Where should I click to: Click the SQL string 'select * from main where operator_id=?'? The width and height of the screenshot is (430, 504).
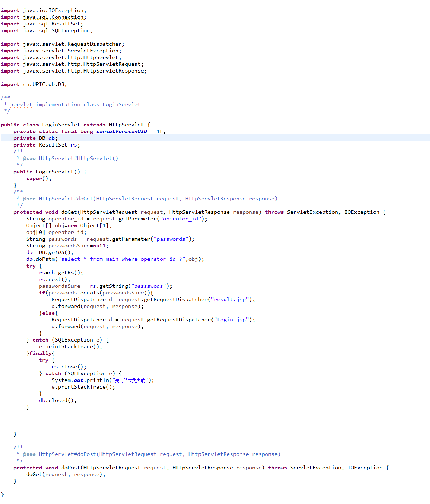pos(122,259)
